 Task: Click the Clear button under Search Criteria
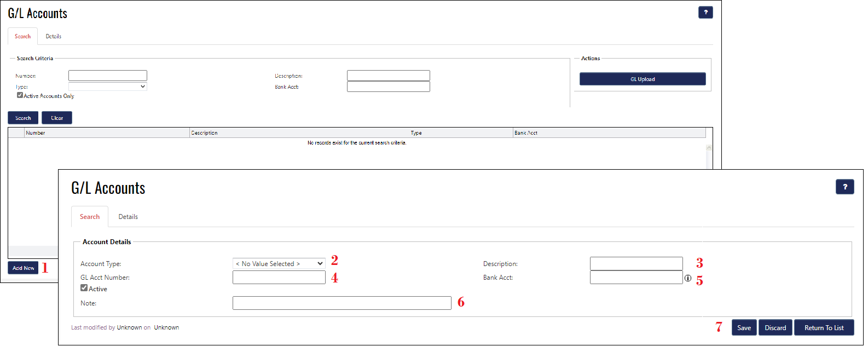coord(57,118)
